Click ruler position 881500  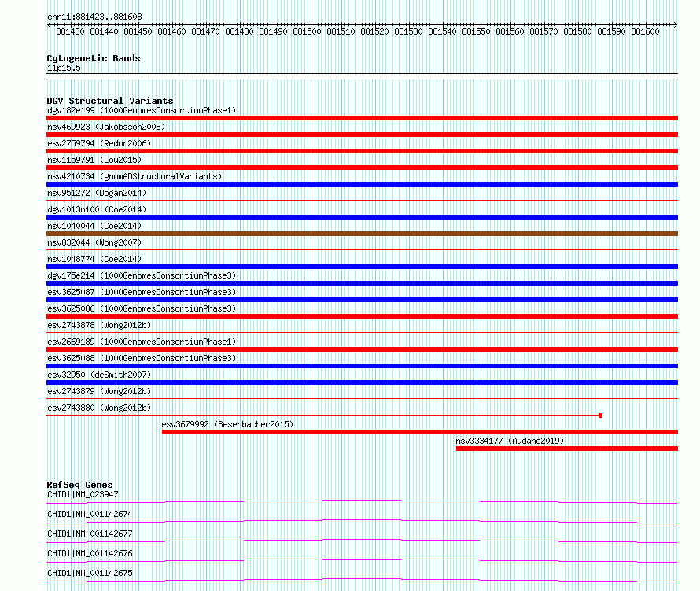pyautogui.click(x=308, y=31)
